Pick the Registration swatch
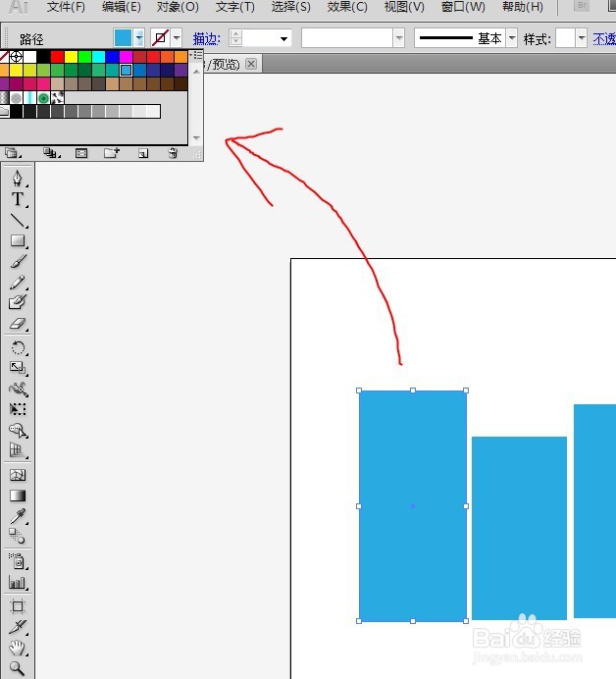The height and width of the screenshot is (679, 616). 16,56
